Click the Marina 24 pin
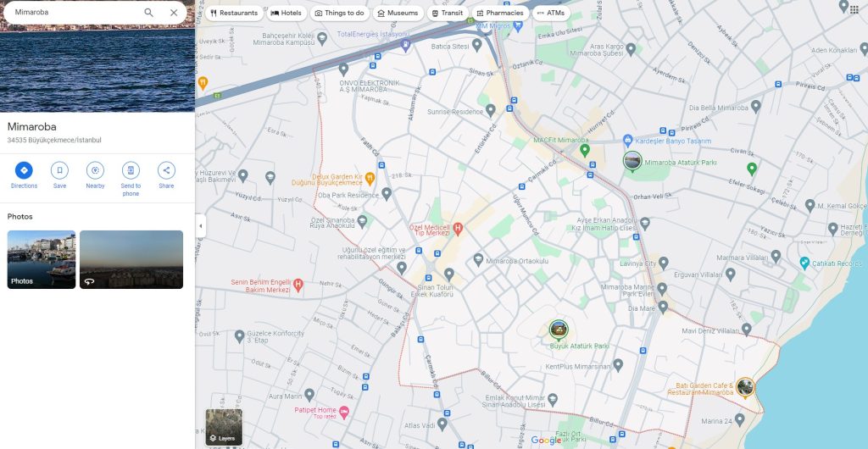The height and width of the screenshot is (449, 868). coord(741,420)
